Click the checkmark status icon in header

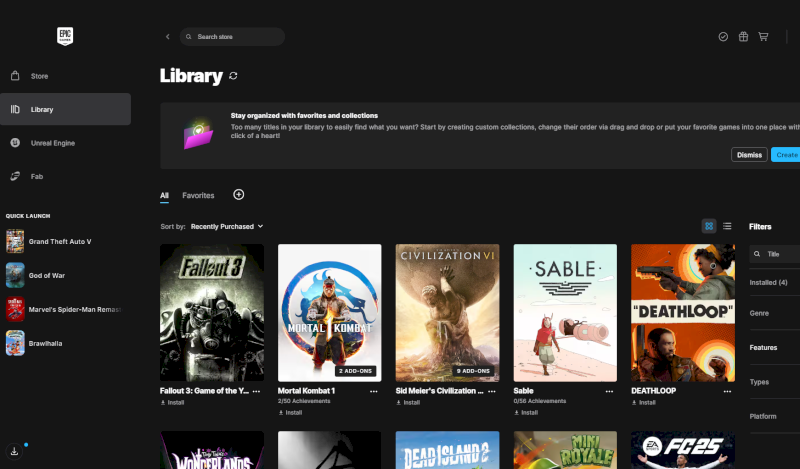723,37
